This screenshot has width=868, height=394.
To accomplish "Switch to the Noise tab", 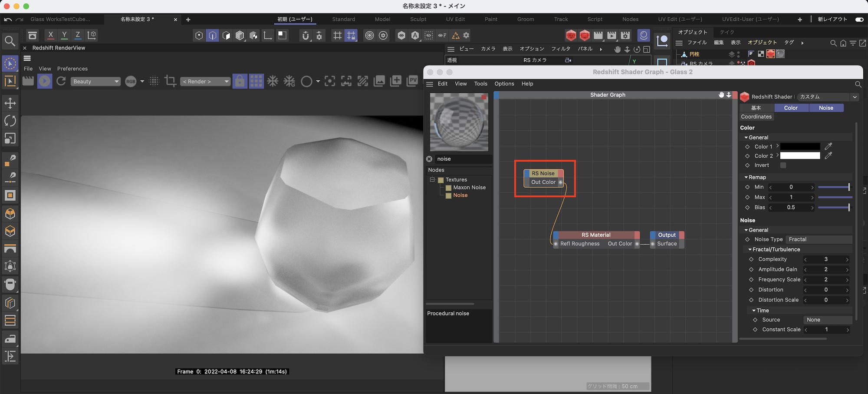I will 825,108.
